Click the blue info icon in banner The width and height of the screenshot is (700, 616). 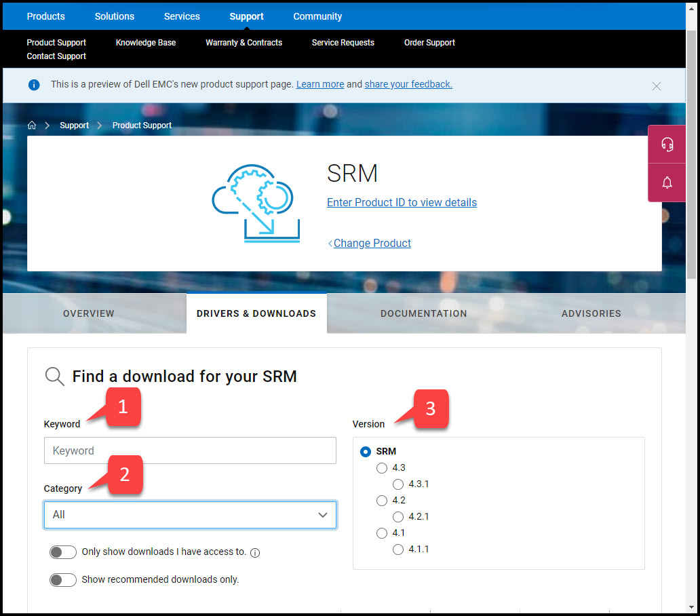tap(34, 85)
